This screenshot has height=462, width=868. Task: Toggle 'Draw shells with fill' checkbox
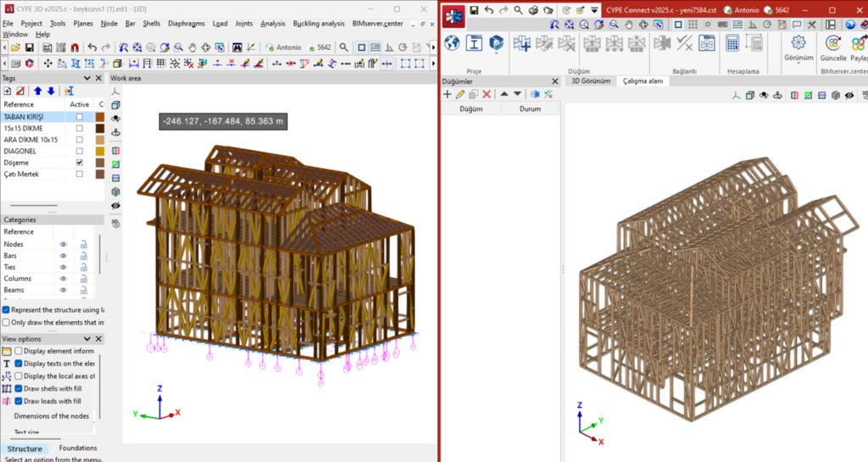(19, 388)
